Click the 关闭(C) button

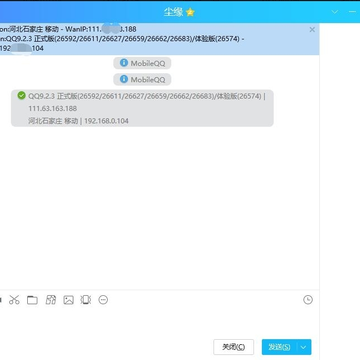233,347
